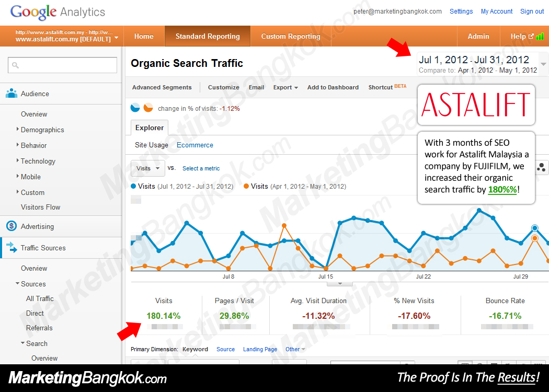Open Advanced Segments
This screenshot has height=392, width=549.
pyautogui.click(x=162, y=87)
